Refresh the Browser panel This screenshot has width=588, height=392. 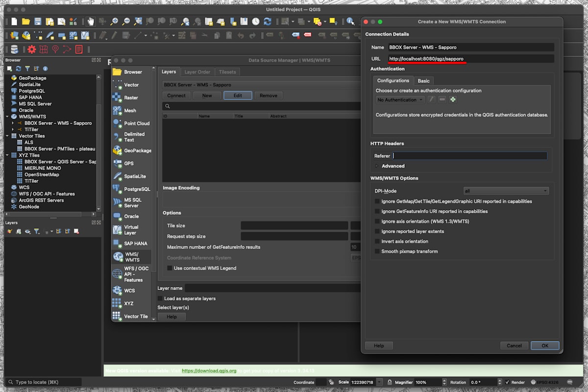pyautogui.click(x=18, y=69)
